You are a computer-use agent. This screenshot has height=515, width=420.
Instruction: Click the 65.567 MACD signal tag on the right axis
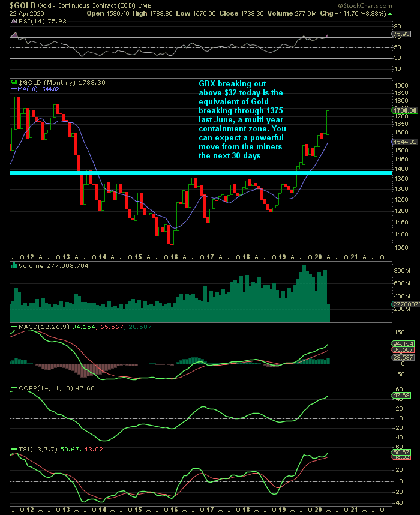tap(403, 350)
